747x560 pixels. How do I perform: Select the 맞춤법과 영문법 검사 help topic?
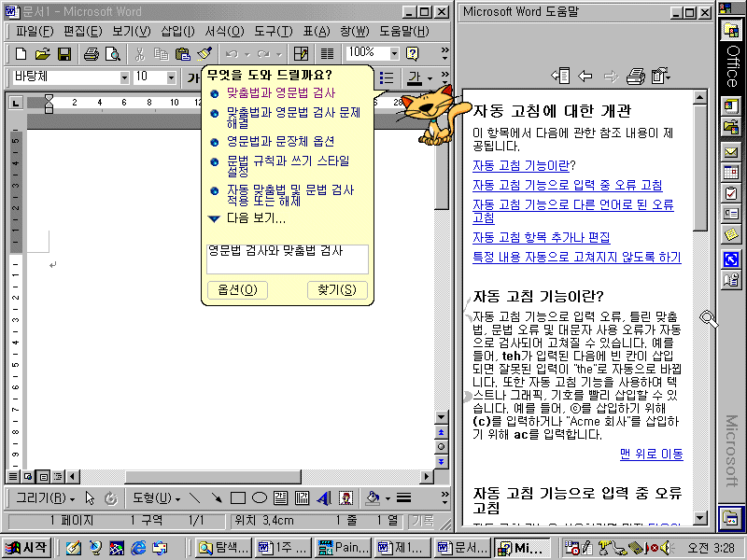pyautogui.click(x=281, y=92)
